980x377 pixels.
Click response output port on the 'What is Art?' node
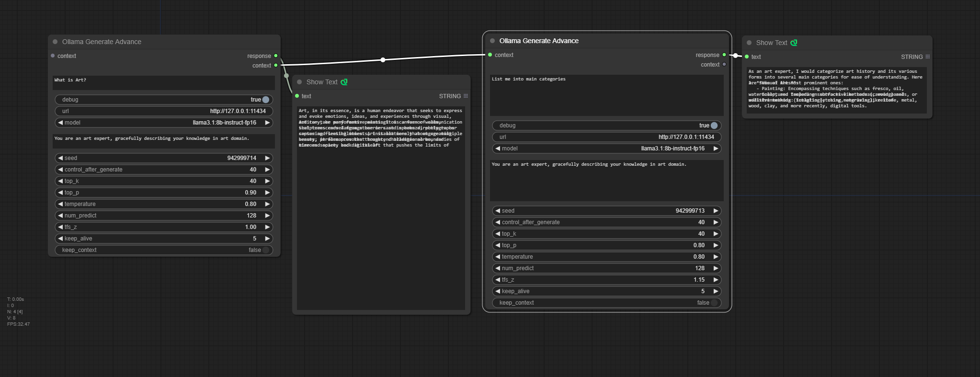276,56
